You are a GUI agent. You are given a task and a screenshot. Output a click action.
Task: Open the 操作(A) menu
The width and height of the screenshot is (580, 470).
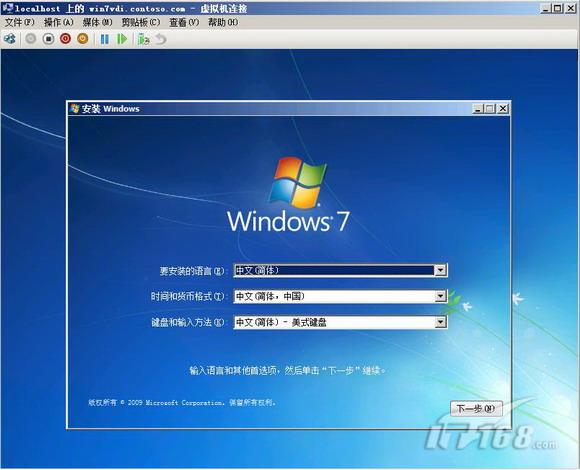click(x=59, y=22)
